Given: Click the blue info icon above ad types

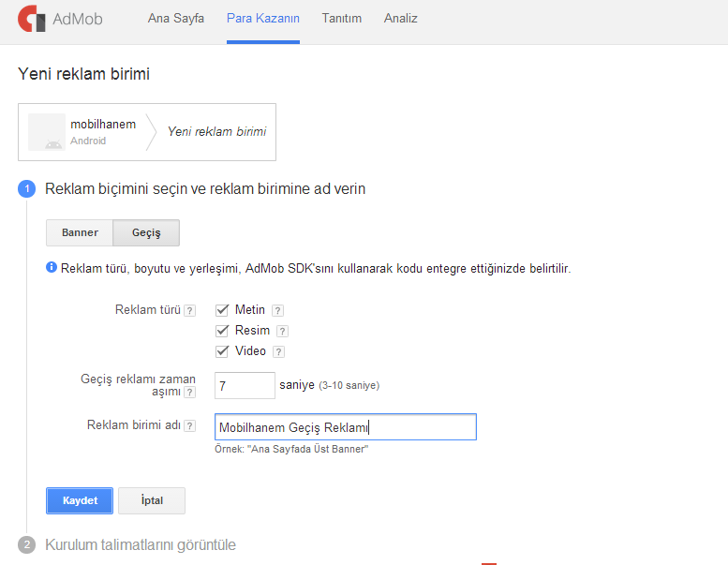Looking at the screenshot, I should 52,267.
